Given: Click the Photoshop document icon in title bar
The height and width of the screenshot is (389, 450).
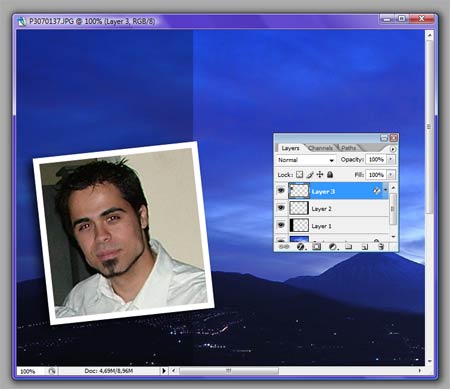Looking at the screenshot, I should click(22, 21).
